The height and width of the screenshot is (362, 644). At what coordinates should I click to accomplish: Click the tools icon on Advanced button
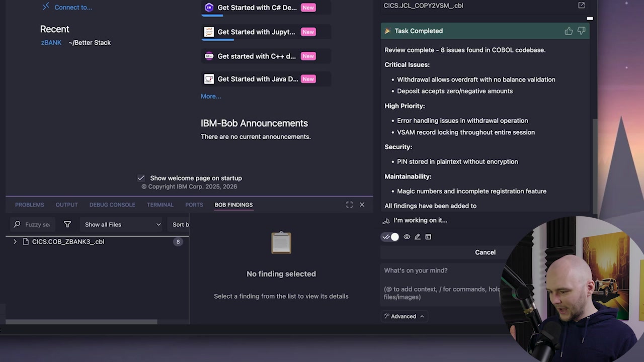pos(386,316)
